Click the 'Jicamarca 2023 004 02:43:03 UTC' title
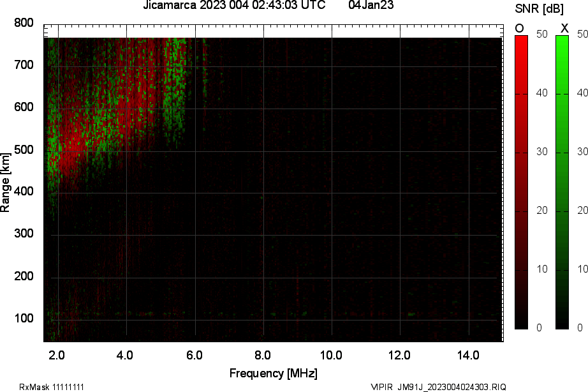Image resolution: width=588 pixels, height=392 pixels. 235,6
